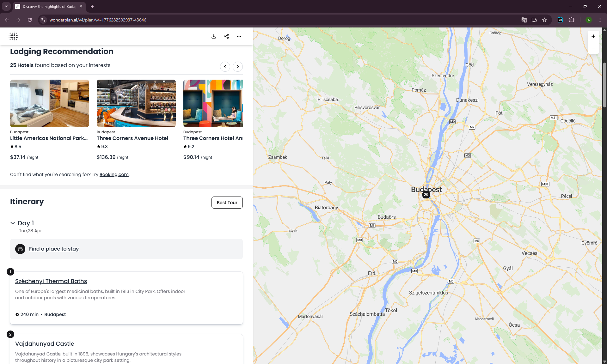Zoom out on the map

click(593, 48)
